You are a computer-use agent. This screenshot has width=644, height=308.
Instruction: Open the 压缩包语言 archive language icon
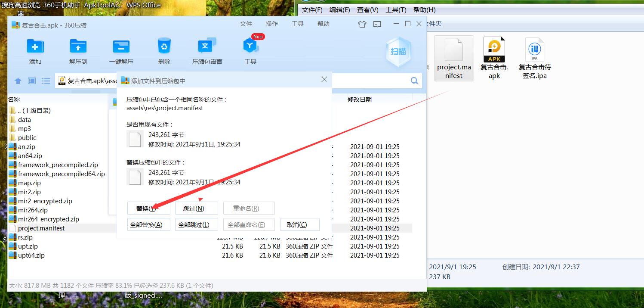click(207, 47)
